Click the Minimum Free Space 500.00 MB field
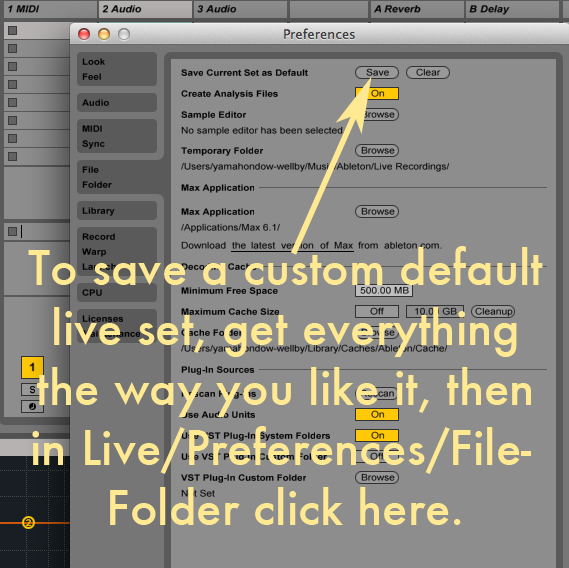The image size is (569, 568). 384,290
